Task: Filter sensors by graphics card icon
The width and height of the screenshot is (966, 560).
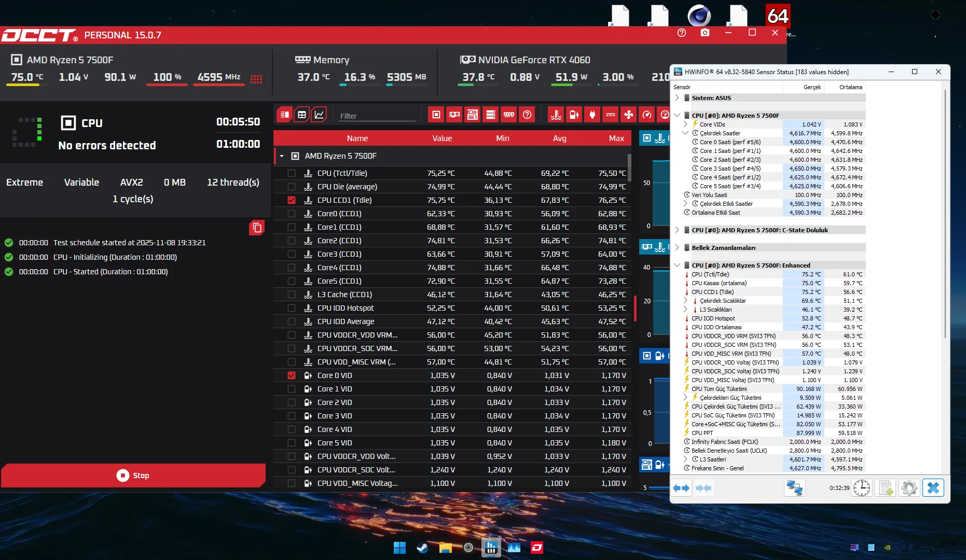Action: 454,115
